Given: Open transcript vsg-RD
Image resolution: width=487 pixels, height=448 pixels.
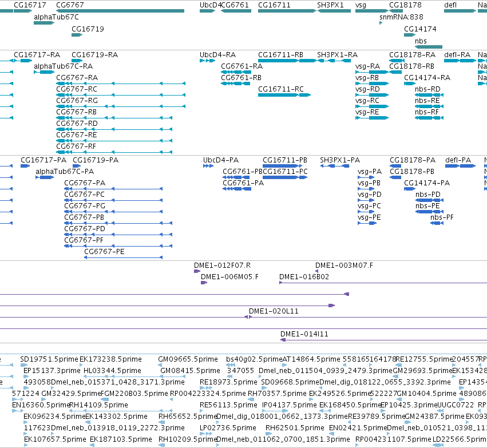Looking at the screenshot, I should click(x=367, y=89).
